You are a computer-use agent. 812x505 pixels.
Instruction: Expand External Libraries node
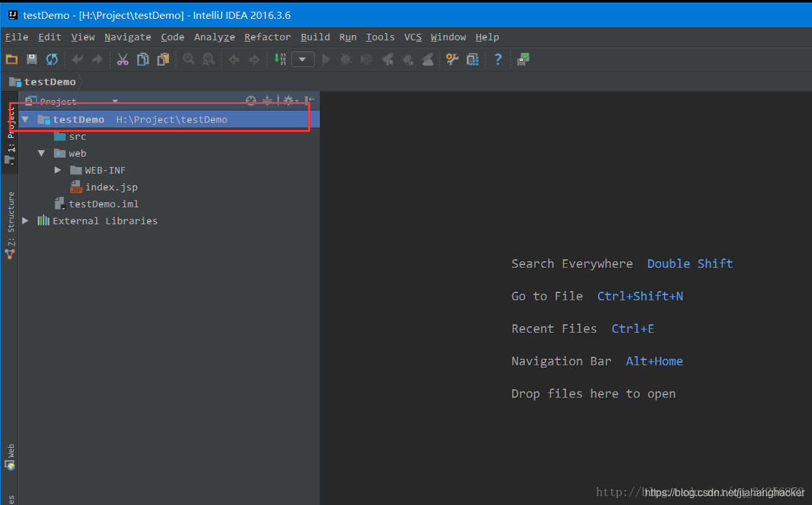(25, 221)
